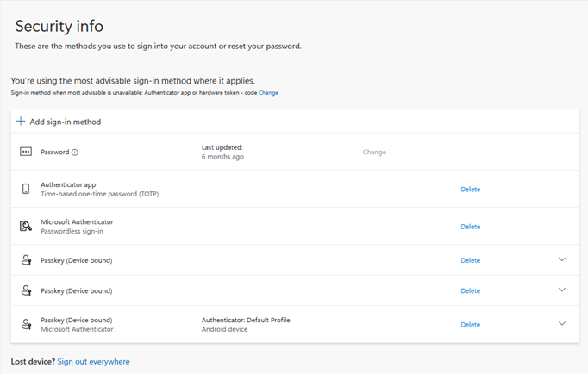Click 'Authenticator: Default Profile' text
The image size is (588, 374).
(246, 320)
